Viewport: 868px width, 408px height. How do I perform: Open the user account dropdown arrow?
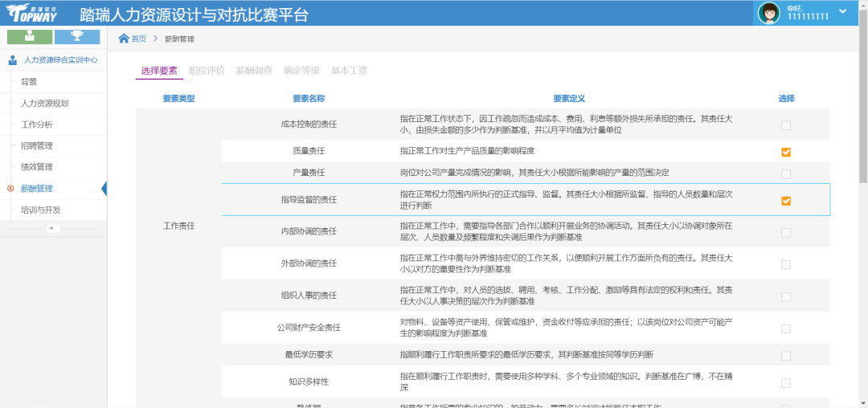[x=842, y=11]
